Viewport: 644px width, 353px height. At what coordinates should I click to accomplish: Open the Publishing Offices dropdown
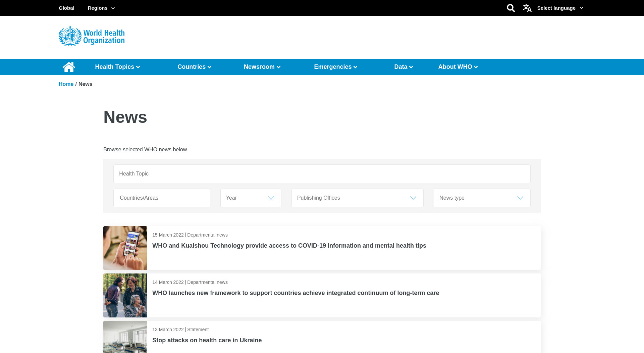click(358, 198)
